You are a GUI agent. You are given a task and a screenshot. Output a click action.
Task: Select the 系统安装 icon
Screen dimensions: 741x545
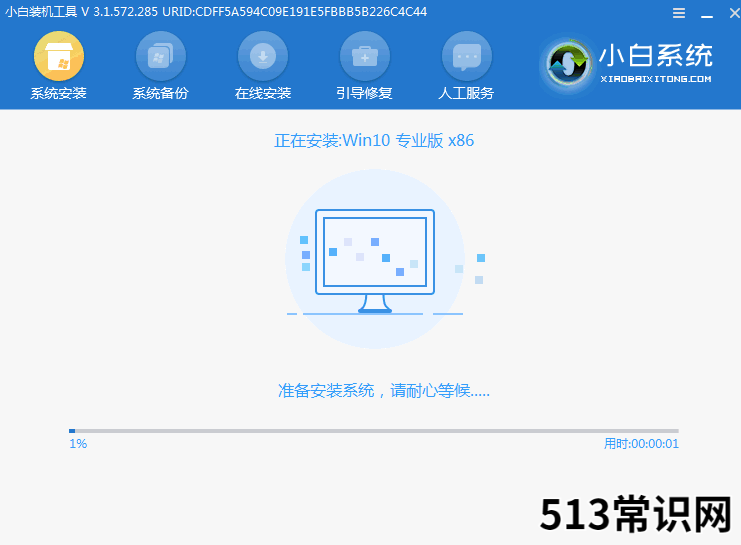coord(59,56)
